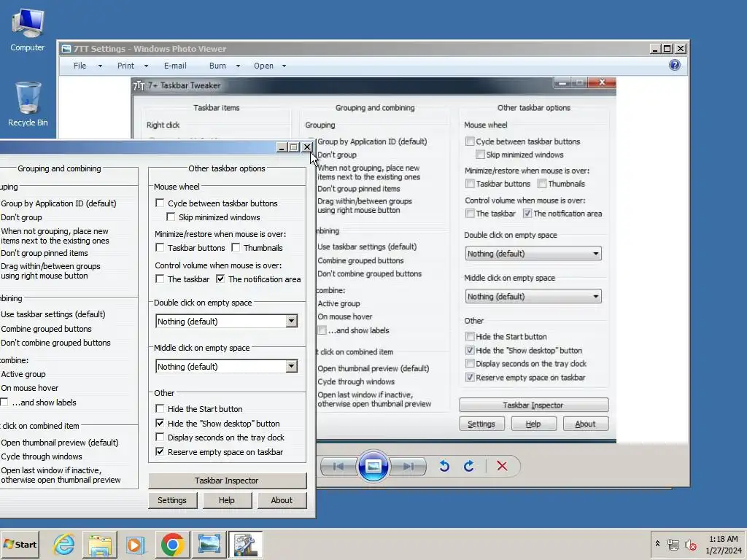Select Don't group option in front window

[x=21, y=217]
